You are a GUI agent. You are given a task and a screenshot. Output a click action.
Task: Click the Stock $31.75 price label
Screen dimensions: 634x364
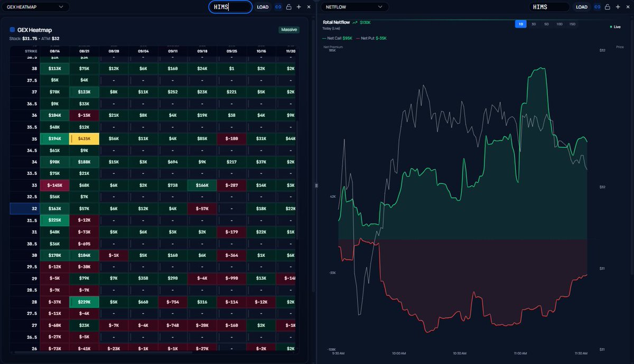[23, 38]
